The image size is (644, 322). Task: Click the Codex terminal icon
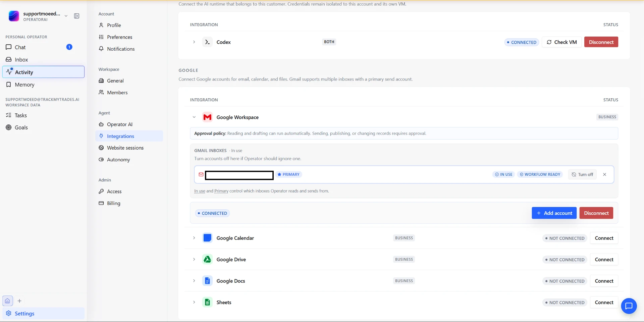[x=207, y=42]
